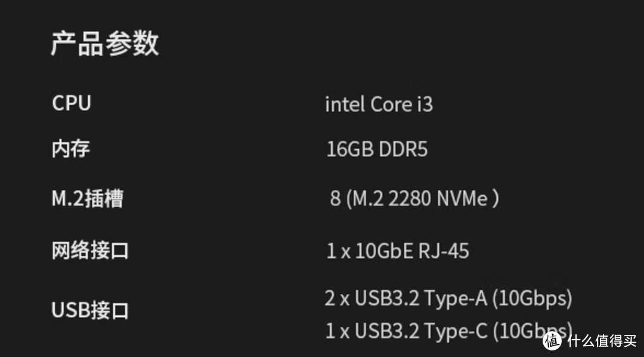Select the 2 x USB3.2 Type-A line

(448, 298)
